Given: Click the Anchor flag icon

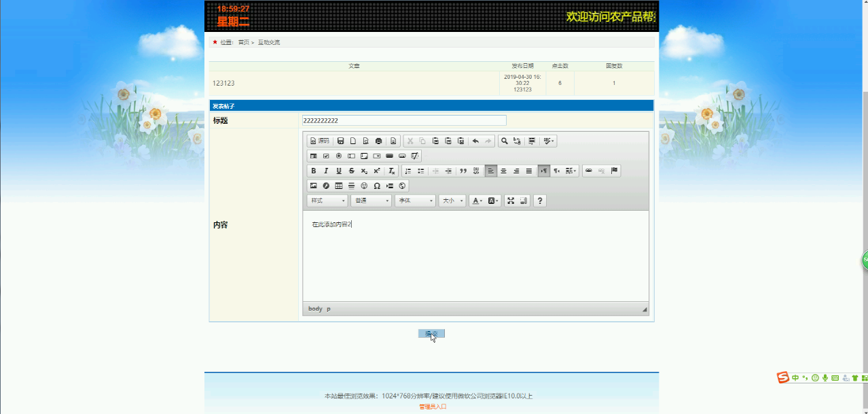Looking at the screenshot, I should click(615, 171).
